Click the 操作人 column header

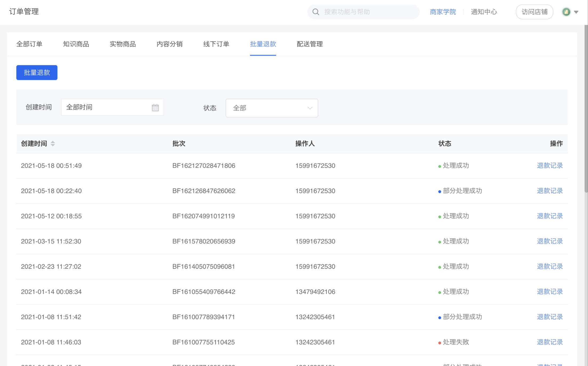coord(305,144)
